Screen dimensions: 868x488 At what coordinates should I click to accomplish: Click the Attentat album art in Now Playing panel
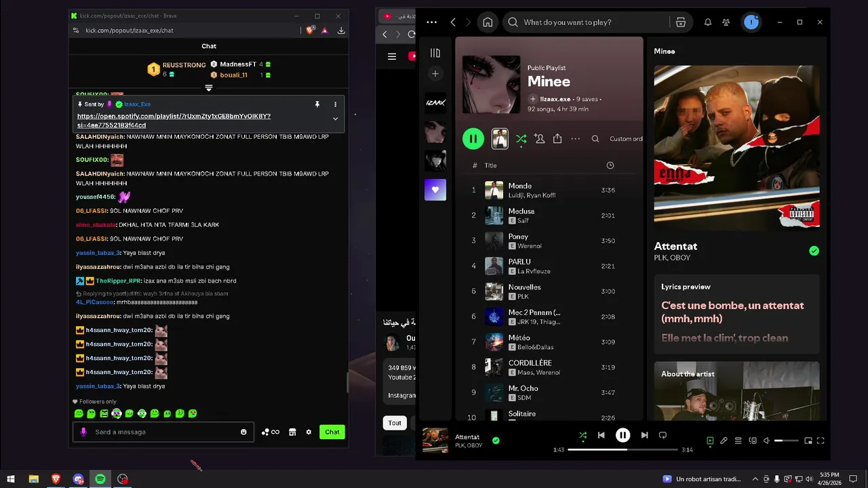[736, 148]
